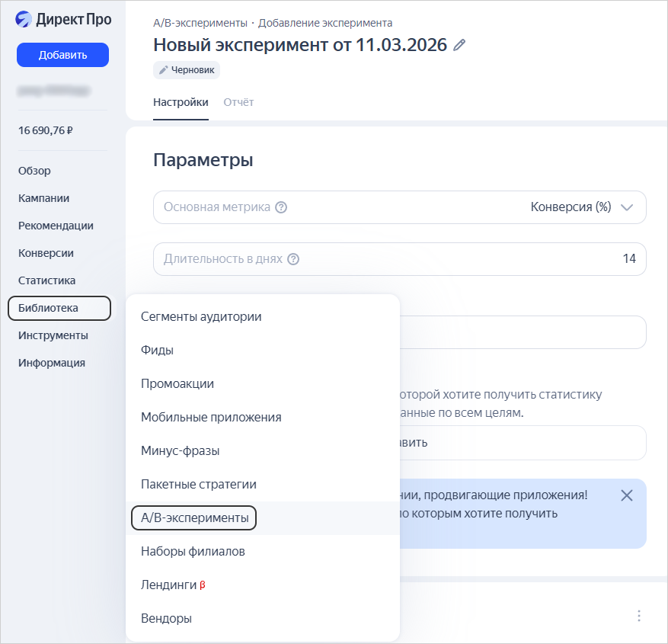This screenshot has width=668, height=644.
Task: Click the Директ Про logo
Action: 64,21
